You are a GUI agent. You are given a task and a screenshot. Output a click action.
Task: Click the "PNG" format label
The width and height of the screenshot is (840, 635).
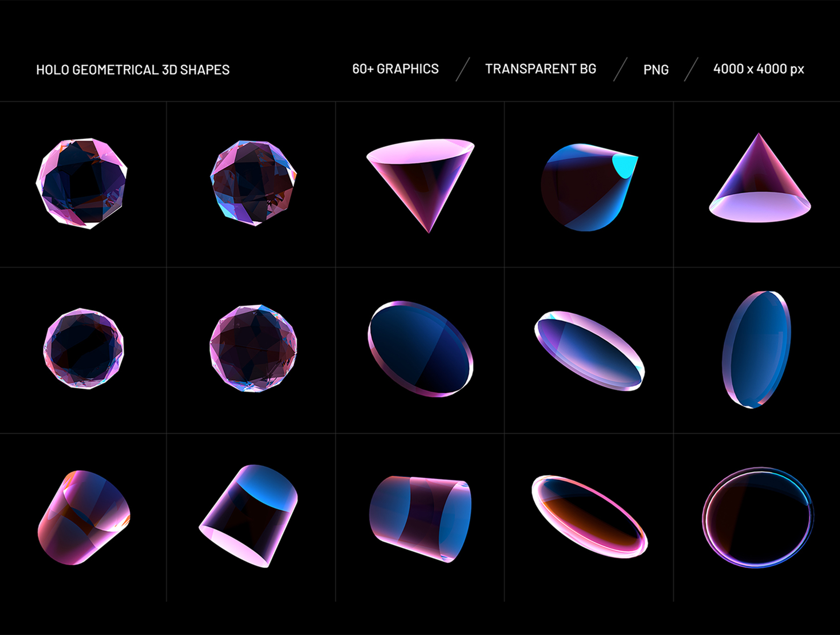coord(656,70)
